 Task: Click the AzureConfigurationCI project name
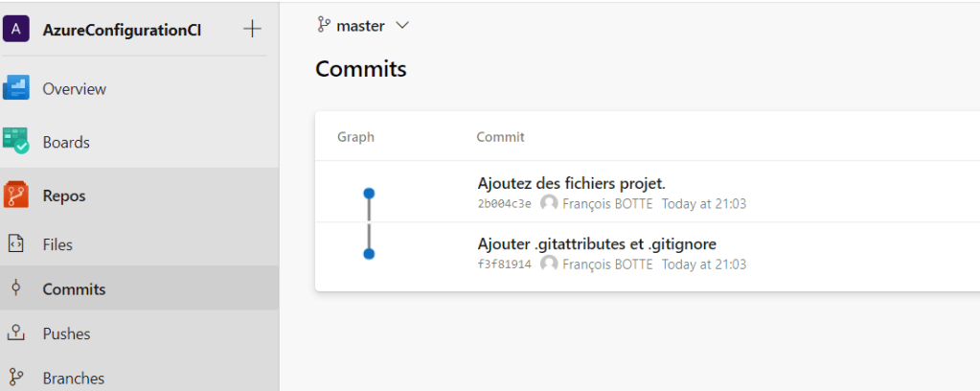(122, 29)
